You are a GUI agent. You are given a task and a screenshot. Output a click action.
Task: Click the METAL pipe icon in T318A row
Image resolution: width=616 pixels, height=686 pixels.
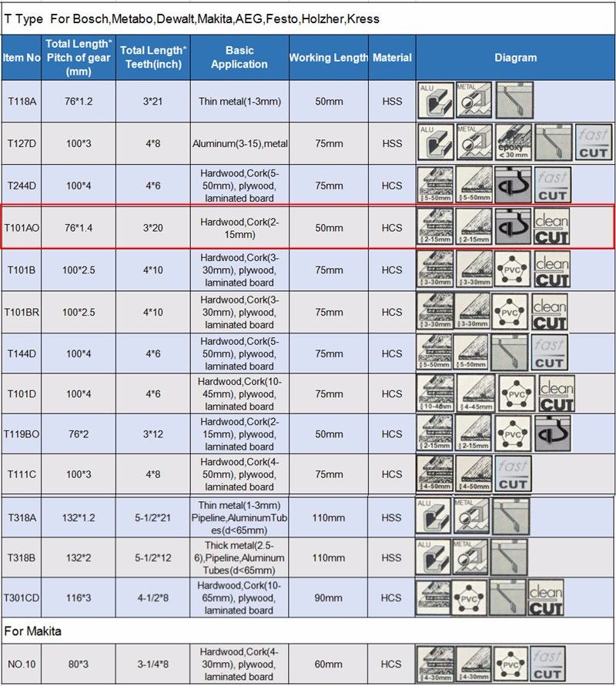(x=471, y=517)
